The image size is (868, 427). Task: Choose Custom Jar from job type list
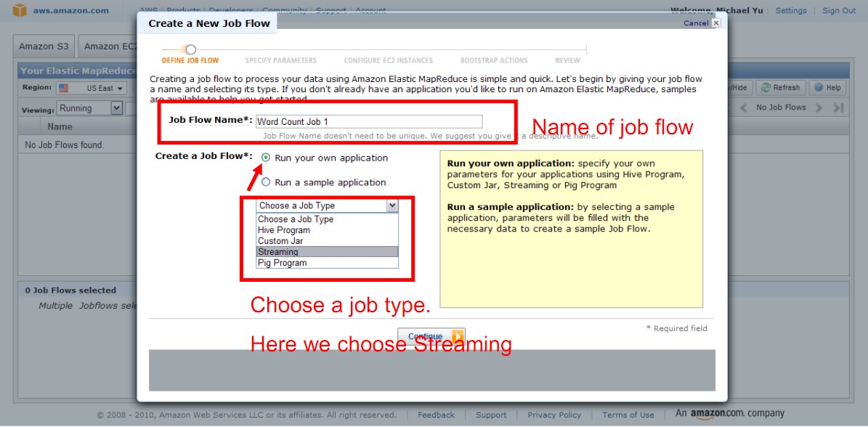coord(327,241)
